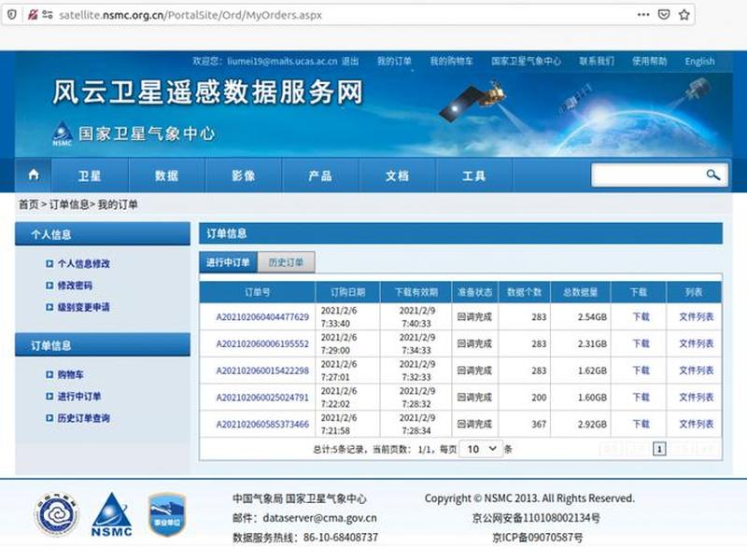
Task: Click the Pocket save icon in address bar
Action: click(664, 15)
